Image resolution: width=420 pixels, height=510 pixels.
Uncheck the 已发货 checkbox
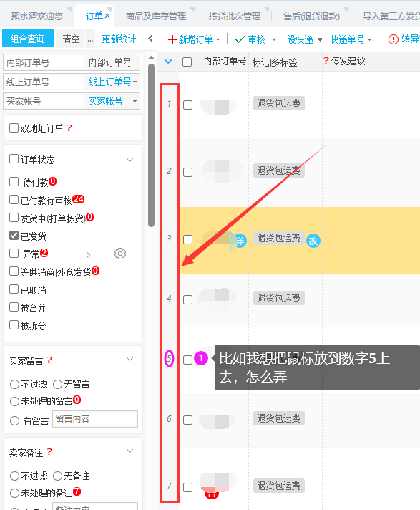(x=14, y=236)
